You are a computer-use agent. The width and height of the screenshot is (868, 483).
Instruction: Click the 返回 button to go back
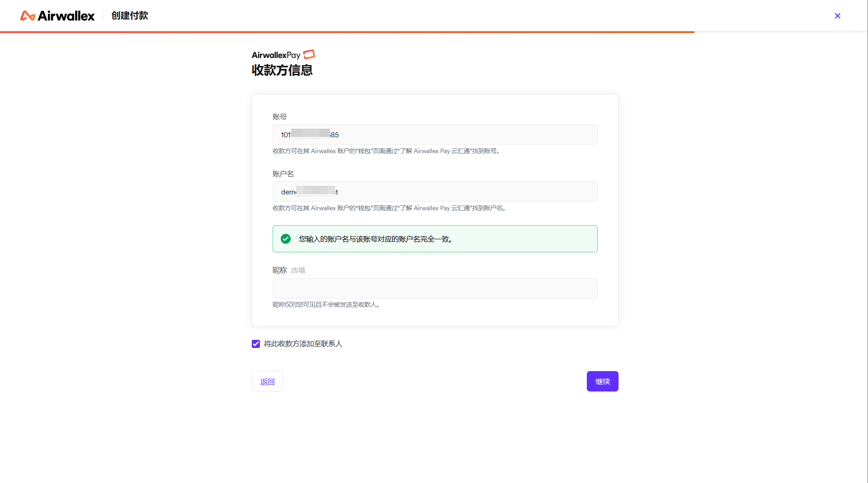point(267,382)
